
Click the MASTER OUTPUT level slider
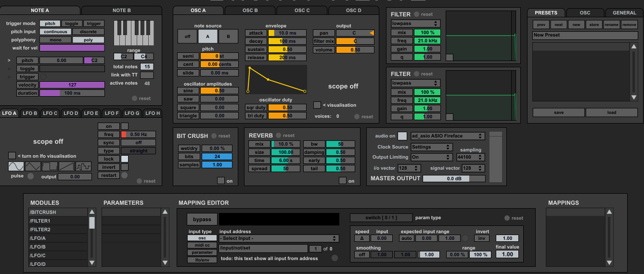[454, 178]
